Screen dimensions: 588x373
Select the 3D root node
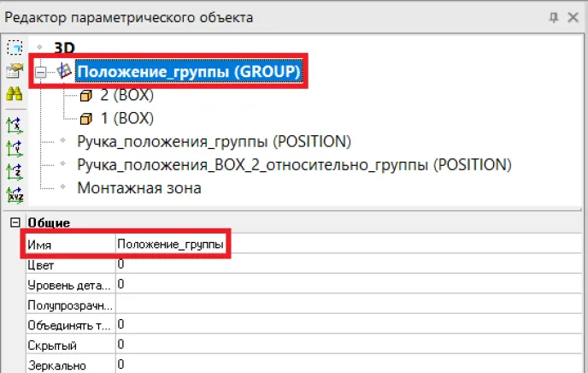point(65,49)
